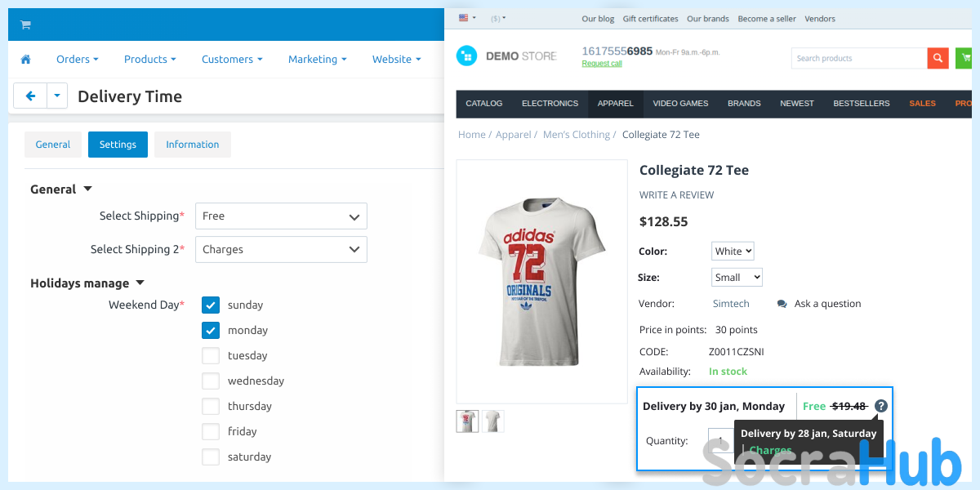980x490 pixels.
Task: Switch to the Information tab
Action: tap(193, 145)
